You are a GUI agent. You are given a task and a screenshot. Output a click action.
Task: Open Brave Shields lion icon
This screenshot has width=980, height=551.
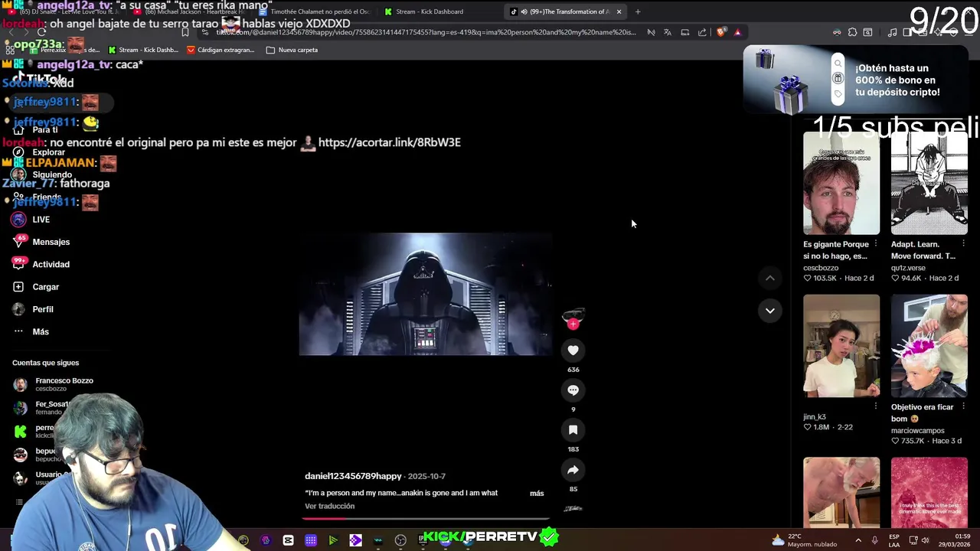[x=721, y=32]
